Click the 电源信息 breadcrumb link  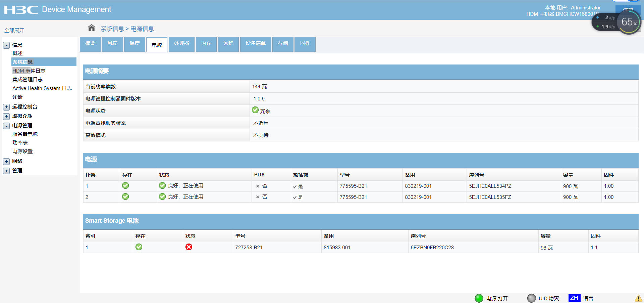coord(142,29)
